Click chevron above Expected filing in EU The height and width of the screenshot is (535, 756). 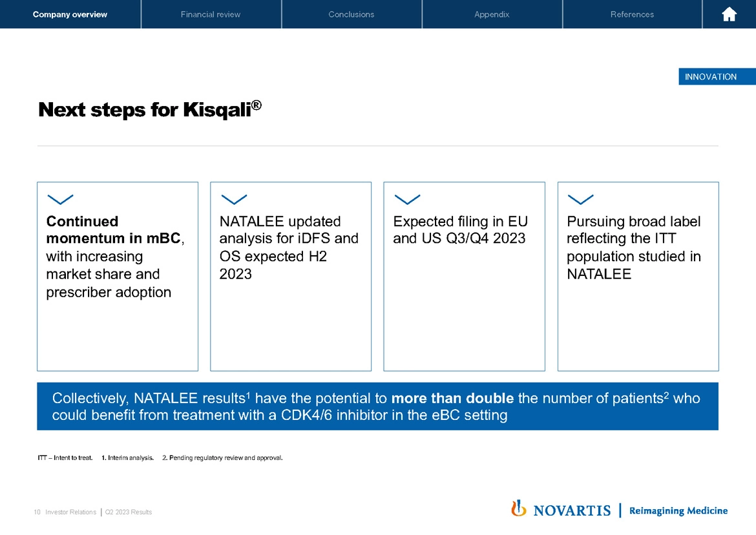coord(407,198)
